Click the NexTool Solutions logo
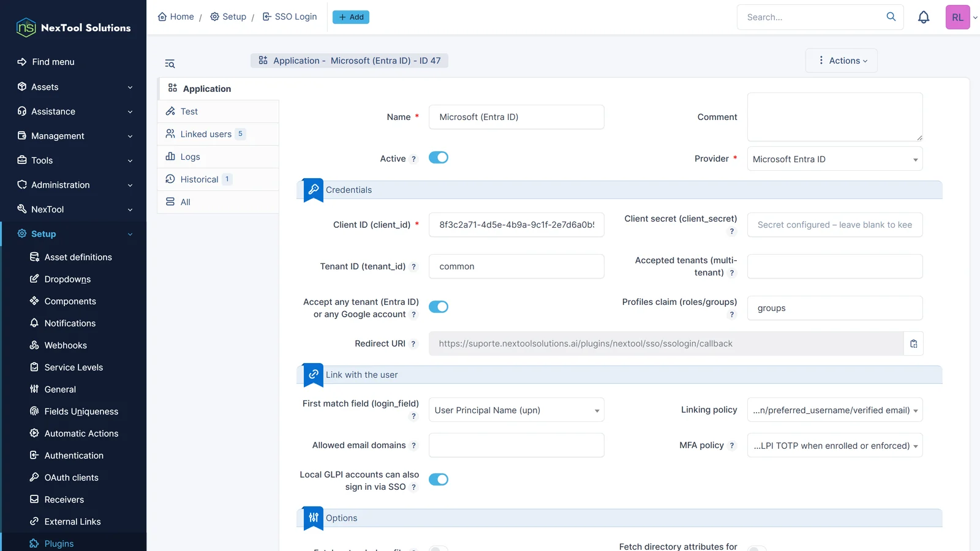The height and width of the screenshot is (551, 980). (73, 28)
